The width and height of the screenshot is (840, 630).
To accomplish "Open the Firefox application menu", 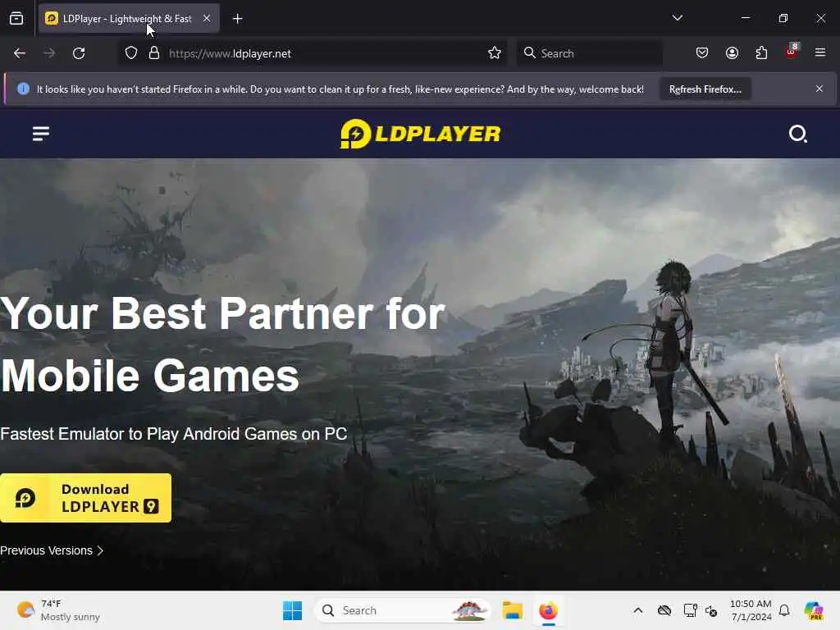I will [x=820, y=52].
